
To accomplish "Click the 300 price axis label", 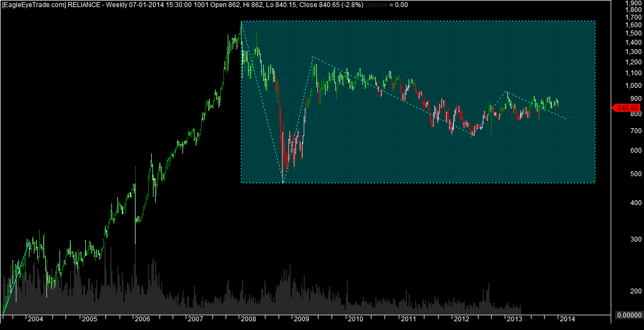I will click(x=635, y=239).
